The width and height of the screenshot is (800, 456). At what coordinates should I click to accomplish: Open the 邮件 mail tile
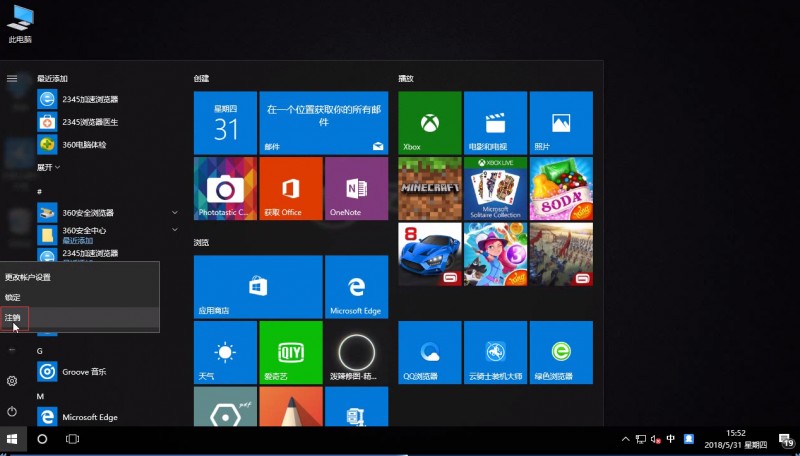(x=323, y=123)
